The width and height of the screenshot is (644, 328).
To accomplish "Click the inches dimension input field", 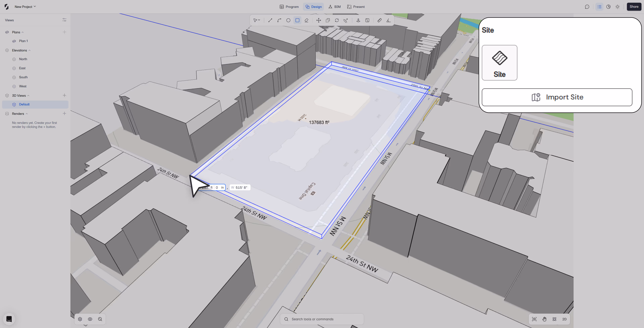I will (x=220, y=187).
